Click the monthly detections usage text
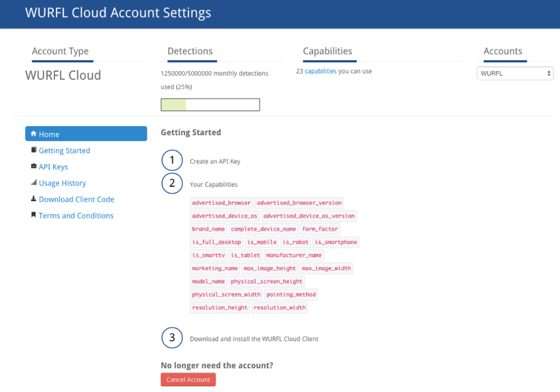This screenshot has width=560, height=392. [214, 80]
